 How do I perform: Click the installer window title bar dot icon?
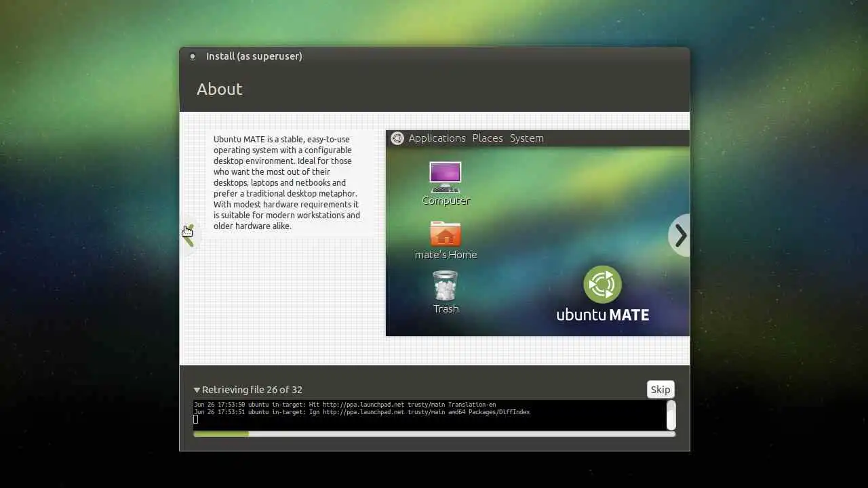tap(193, 56)
